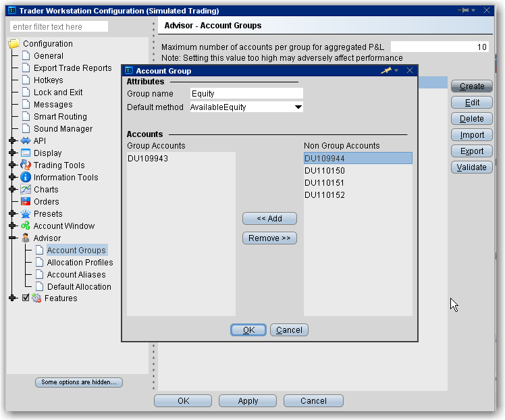The width and height of the screenshot is (505, 420).
Task: Click the Information Tools icon
Action: point(26,178)
